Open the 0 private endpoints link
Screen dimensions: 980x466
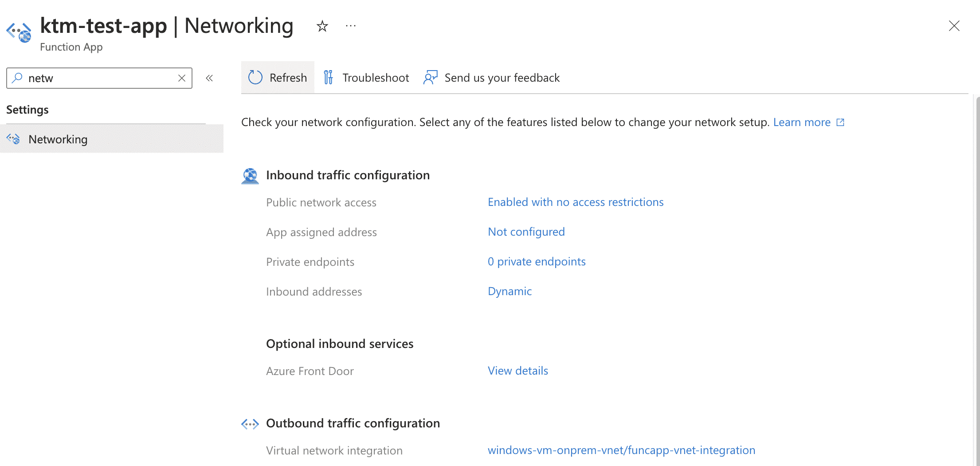537,261
